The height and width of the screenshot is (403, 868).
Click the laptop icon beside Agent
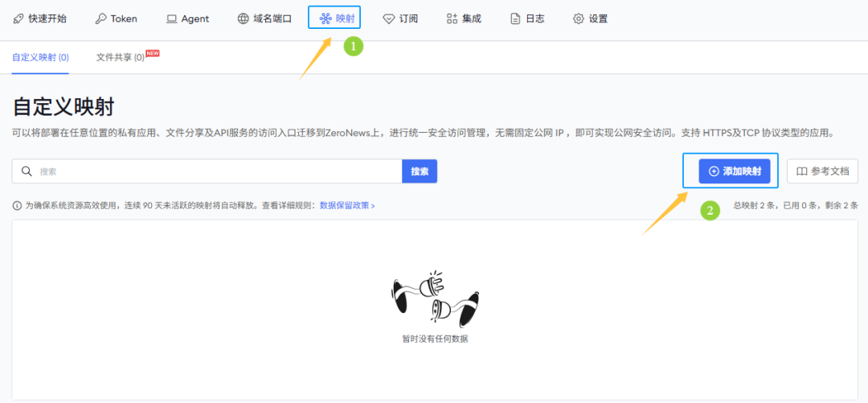172,19
